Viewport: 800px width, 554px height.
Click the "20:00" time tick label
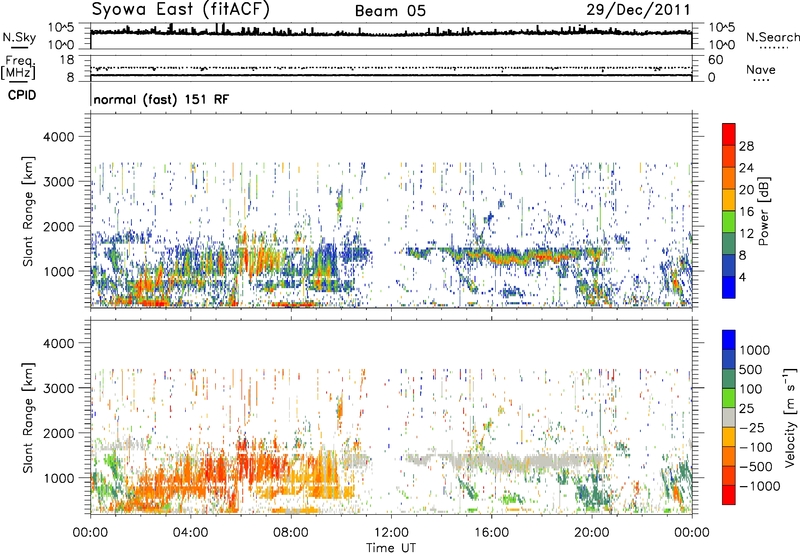point(591,533)
